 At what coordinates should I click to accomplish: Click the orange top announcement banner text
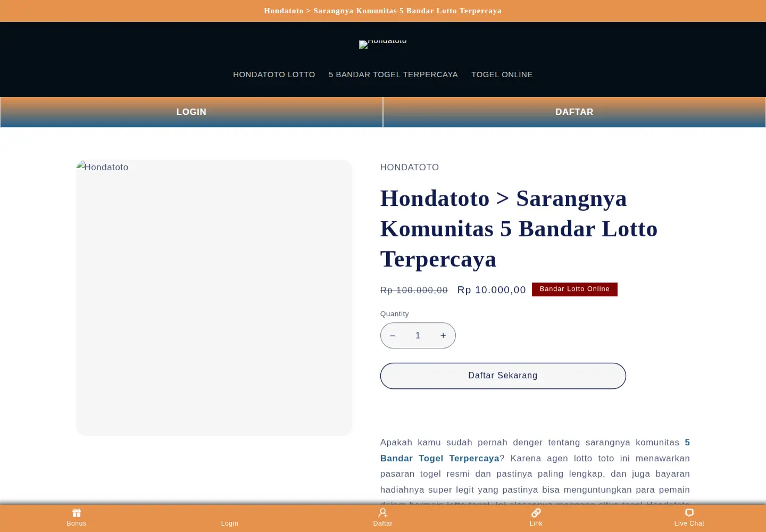[383, 11]
